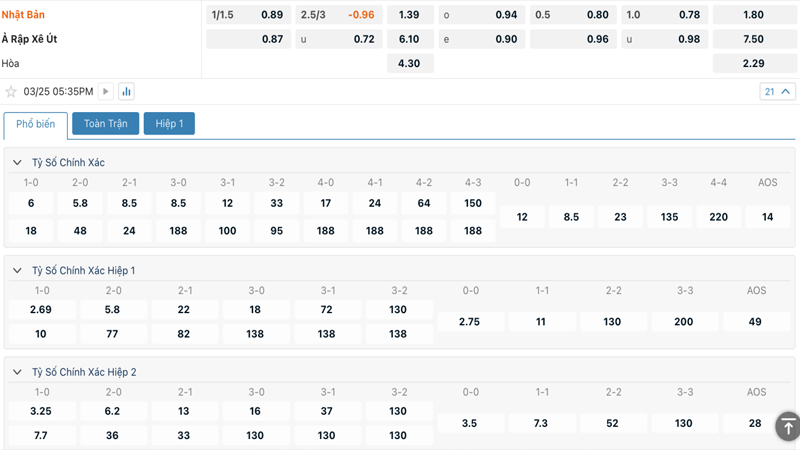
Task: Pick the -0.96 over 2.5/3 odds
Action: tap(360, 15)
